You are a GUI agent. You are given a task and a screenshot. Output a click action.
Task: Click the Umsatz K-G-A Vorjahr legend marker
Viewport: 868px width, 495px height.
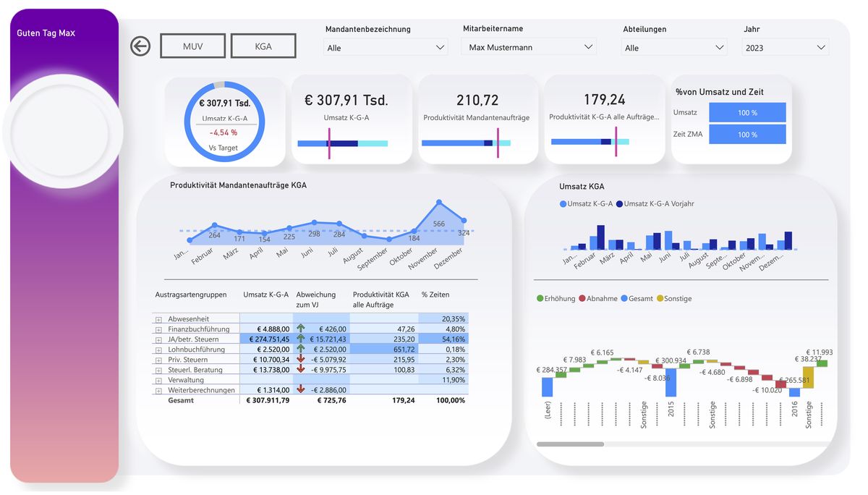coord(619,204)
